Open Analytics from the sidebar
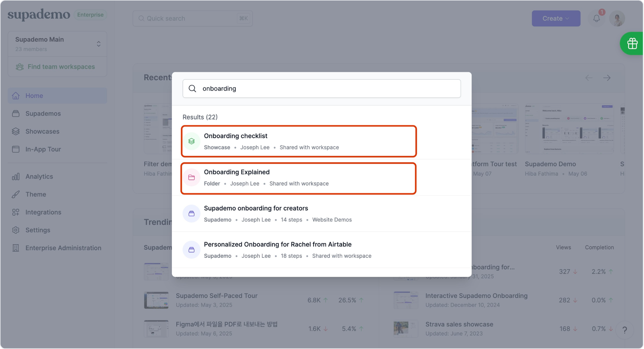Image resolution: width=644 pixels, height=349 pixels. pos(57,177)
